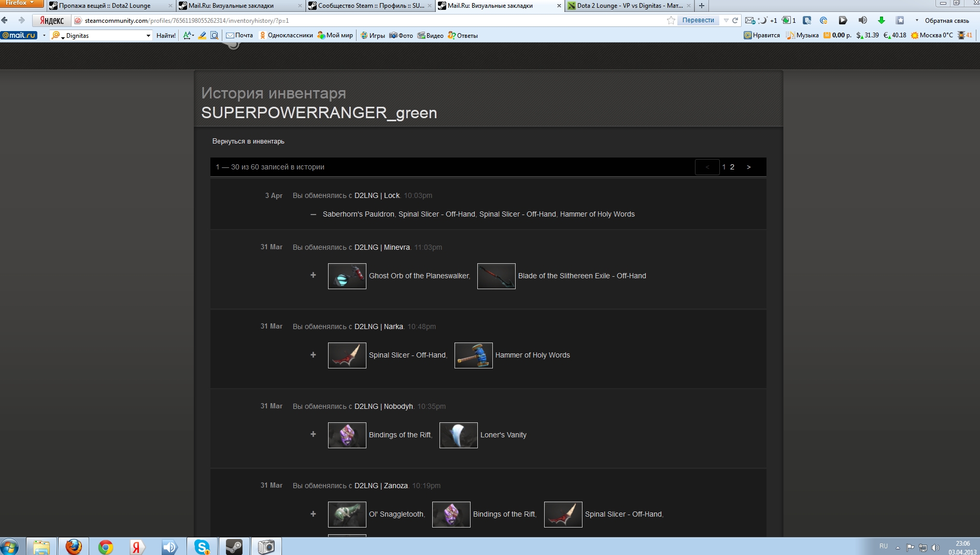
Task: Open Мой мир bookmark
Action: 335,35
